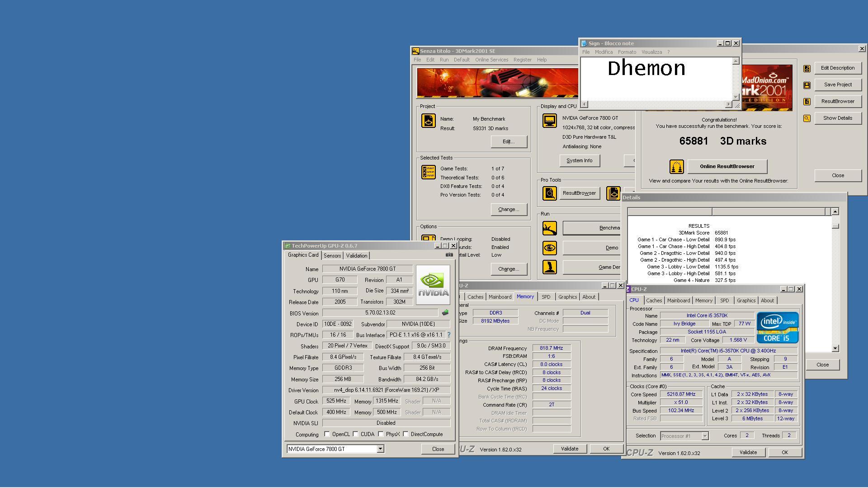Click the Details list scrollbar up arrow
The image size is (868, 488).
[835, 211]
